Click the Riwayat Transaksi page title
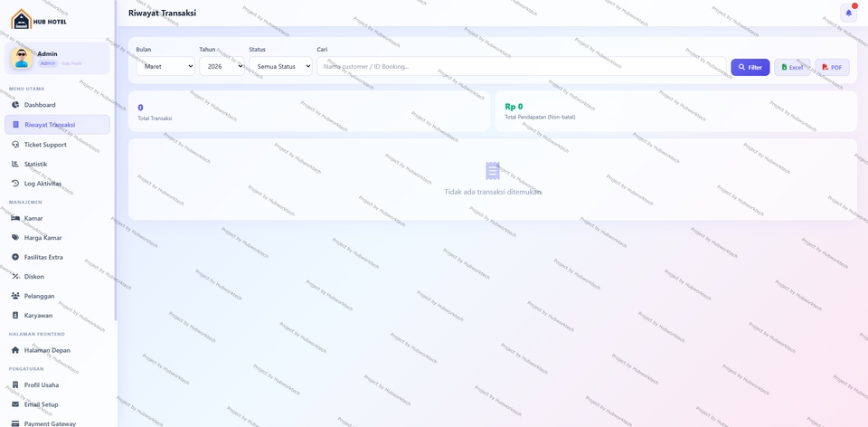 (162, 13)
